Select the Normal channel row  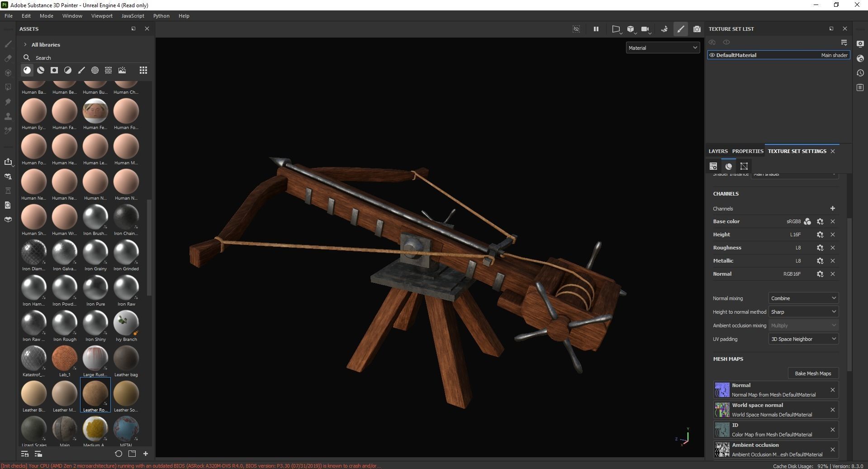point(775,274)
